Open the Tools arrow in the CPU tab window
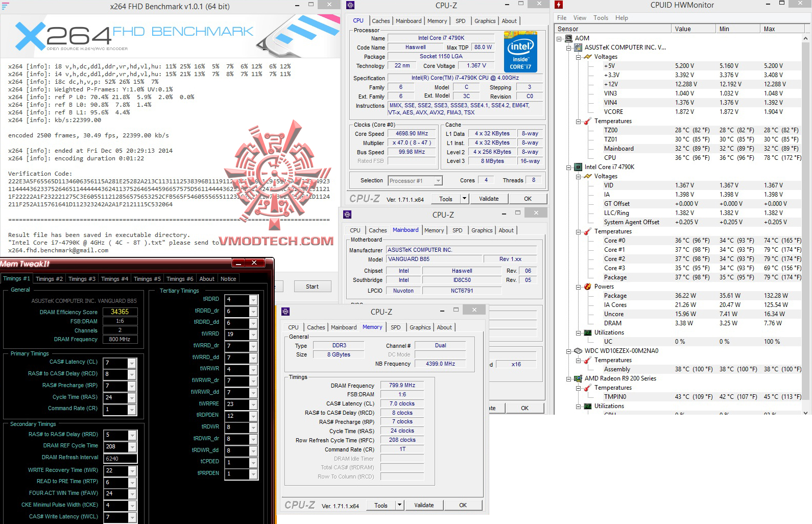The width and height of the screenshot is (812, 524). click(464, 199)
